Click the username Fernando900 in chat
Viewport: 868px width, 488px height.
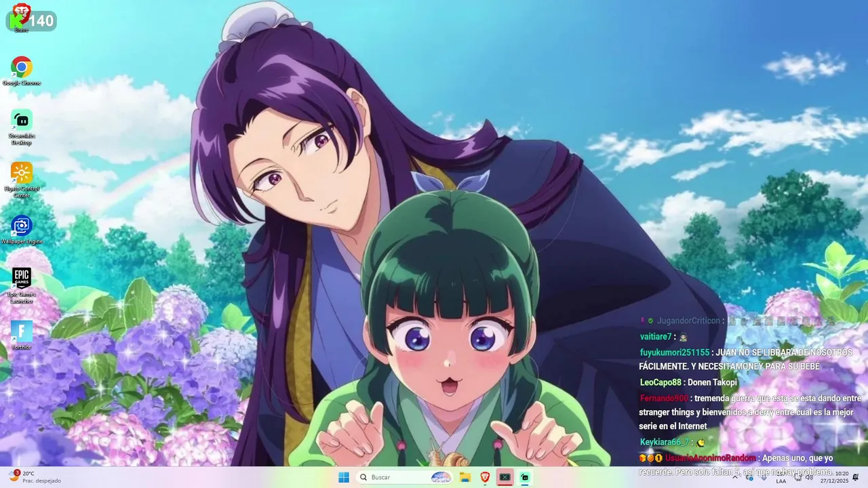(664, 399)
